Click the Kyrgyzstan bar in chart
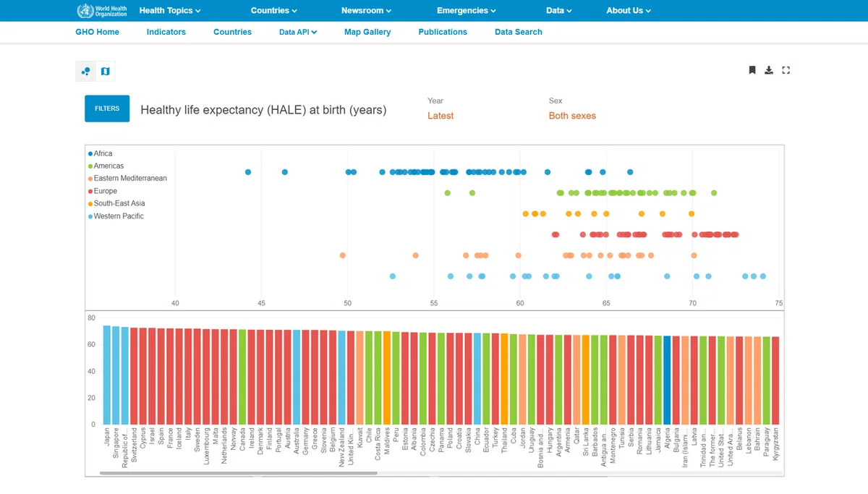 (x=775, y=380)
